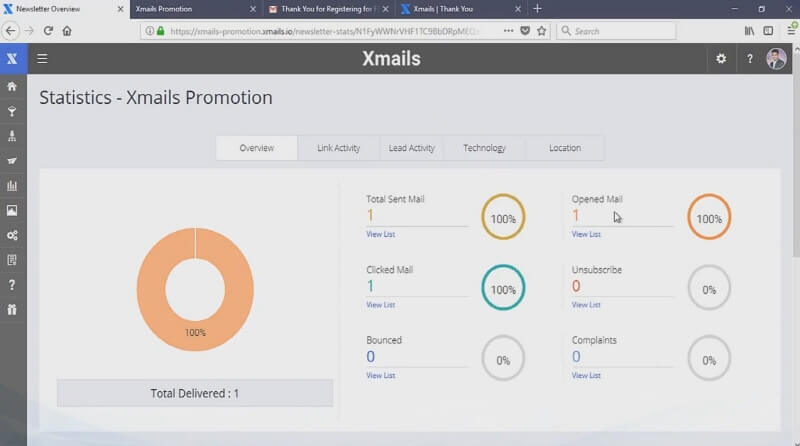This screenshot has height=446, width=800.
Task: Open the bar chart reports icon in the sidebar
Action: 12,186
